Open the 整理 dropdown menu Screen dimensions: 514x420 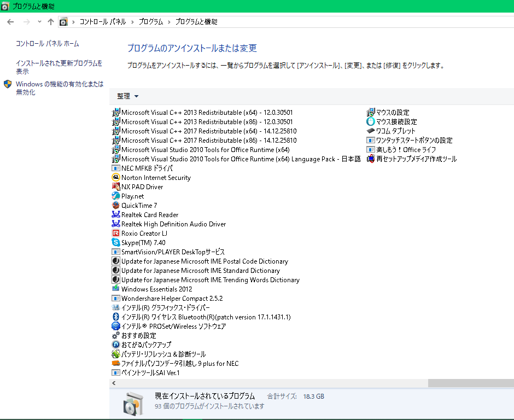[x=128, y=96]
